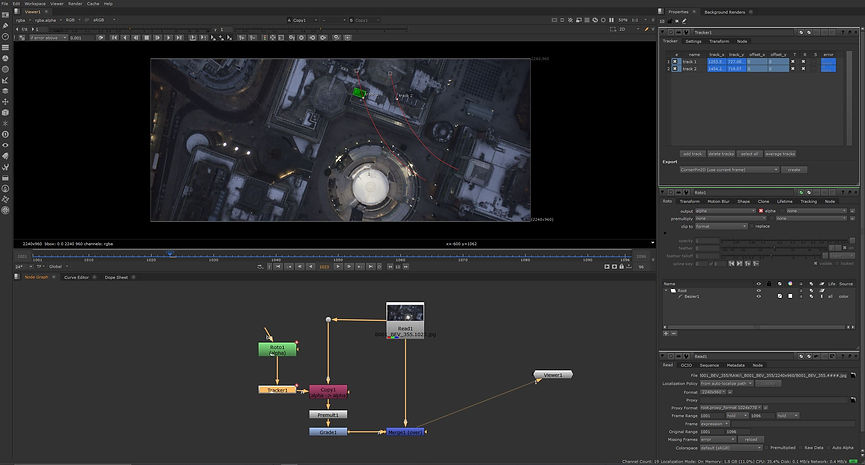Viewport: 865px width, 465px height.
Task: Open the CornerPin2D export dropdown
Action: (x=729, y=170)
